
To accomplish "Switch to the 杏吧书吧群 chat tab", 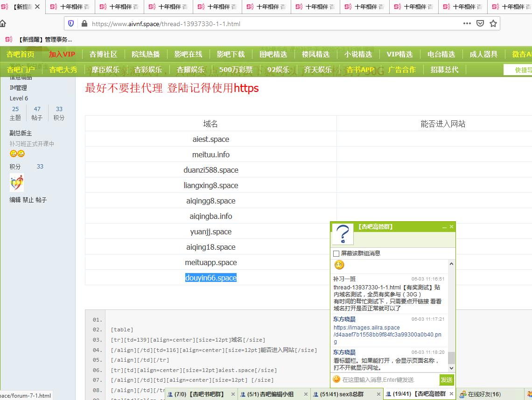I will [199, 394].
